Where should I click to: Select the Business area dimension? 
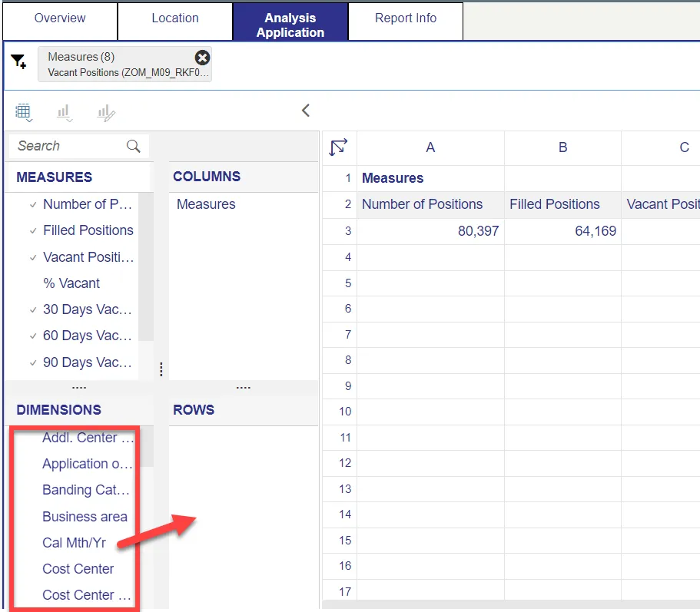click(85, 517)
